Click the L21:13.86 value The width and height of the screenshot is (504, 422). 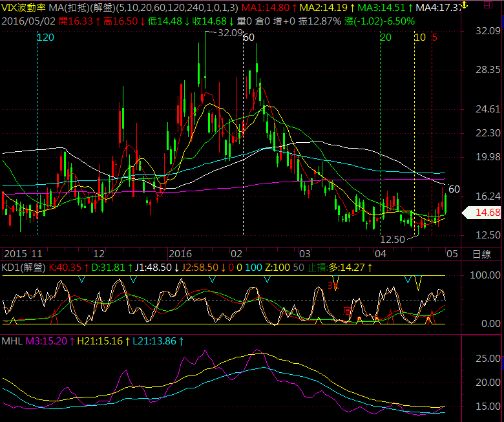[x=154, y=341]
